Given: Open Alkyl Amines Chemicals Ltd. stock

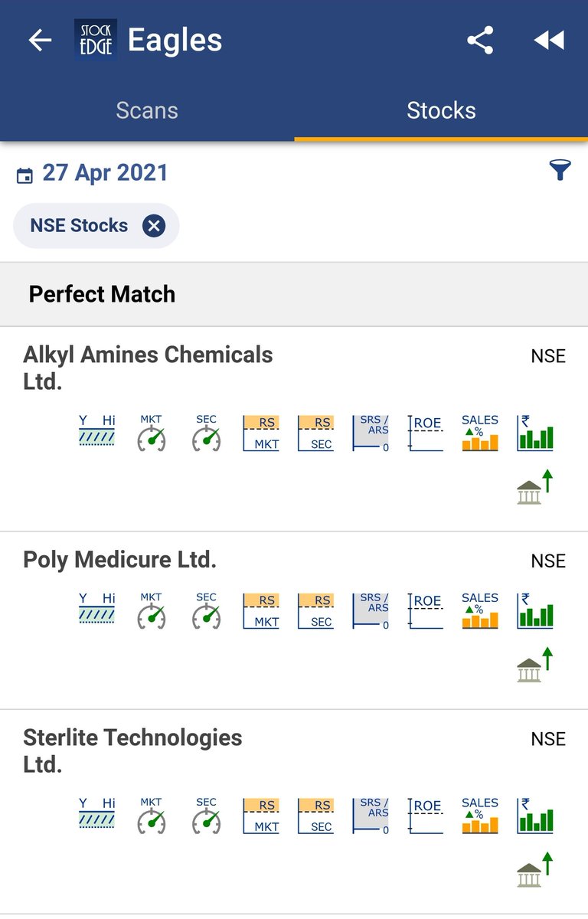Looking at the screenshot, I should coord(294,430).
